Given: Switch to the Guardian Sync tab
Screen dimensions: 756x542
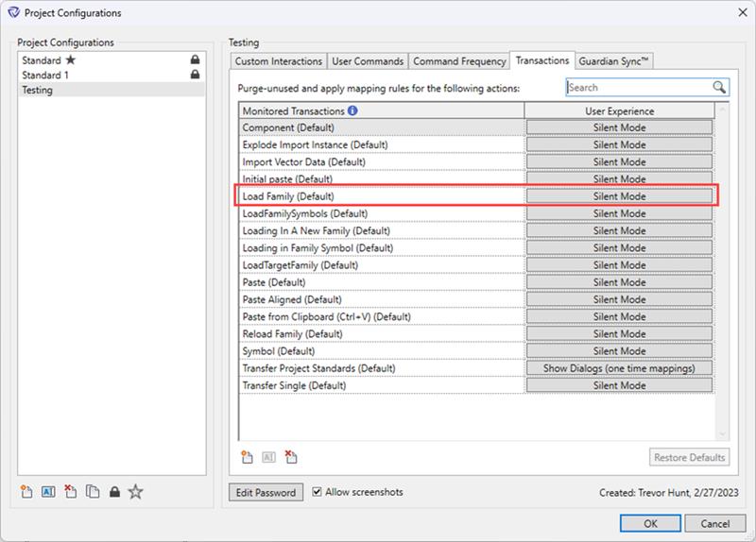Looking at the screenshot, I should click(x=615, y=61).
